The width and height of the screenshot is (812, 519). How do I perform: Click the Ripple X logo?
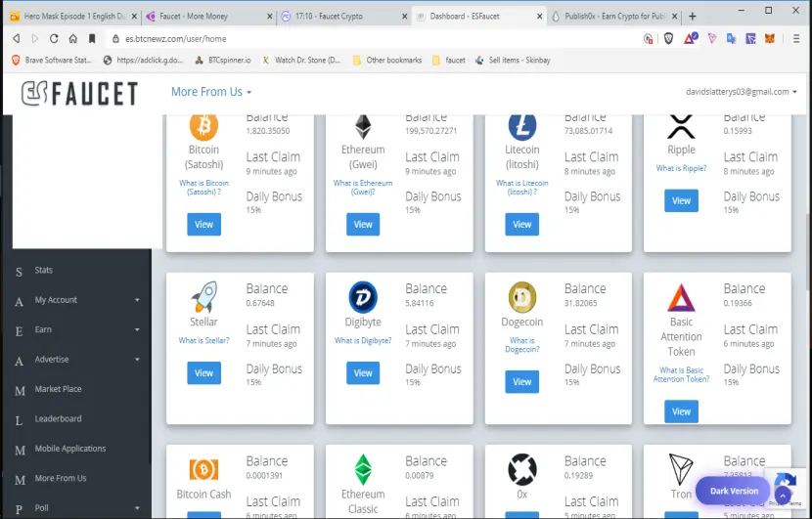pos(681,127)
